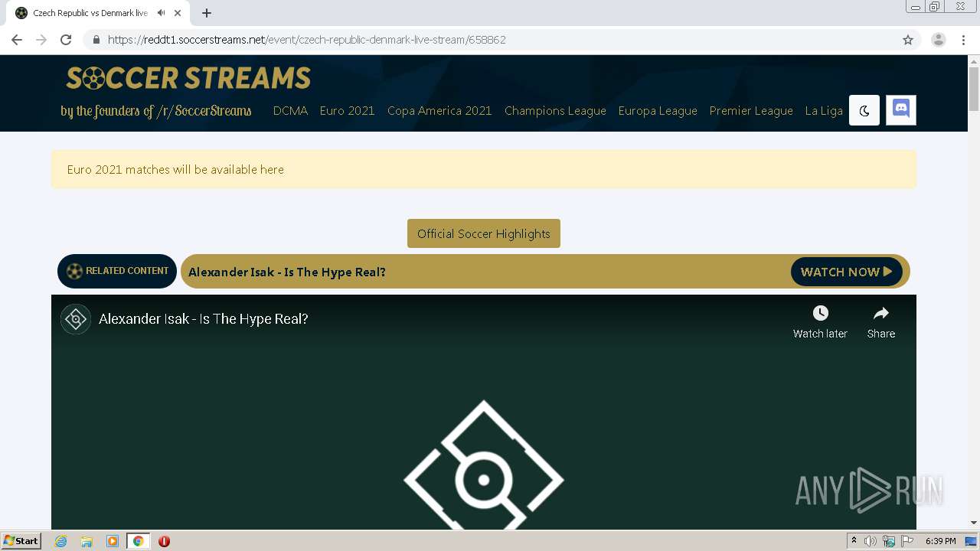
Task: Toggle dark mode with the moon icon
Action: (x=864, y=110)
